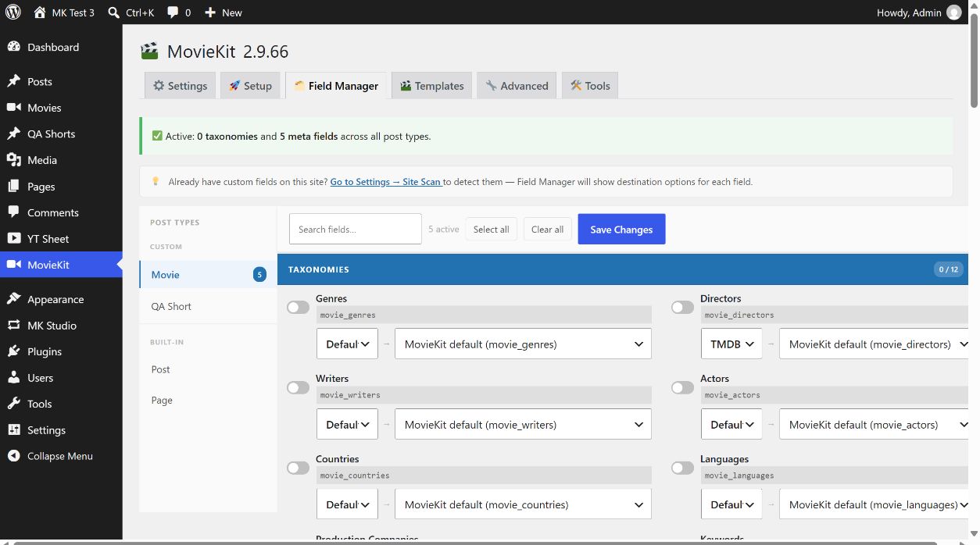Select the Field Manager tab
Image resolution: width=980 pixels, height=545 pixels.
click(x=336, y=86)
